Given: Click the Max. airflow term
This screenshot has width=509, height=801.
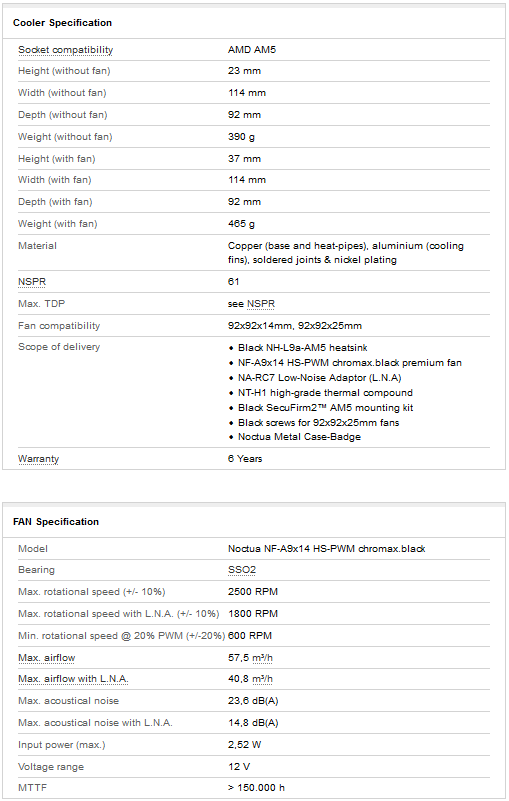Looking at the screenshot, I should click(47, 658).
